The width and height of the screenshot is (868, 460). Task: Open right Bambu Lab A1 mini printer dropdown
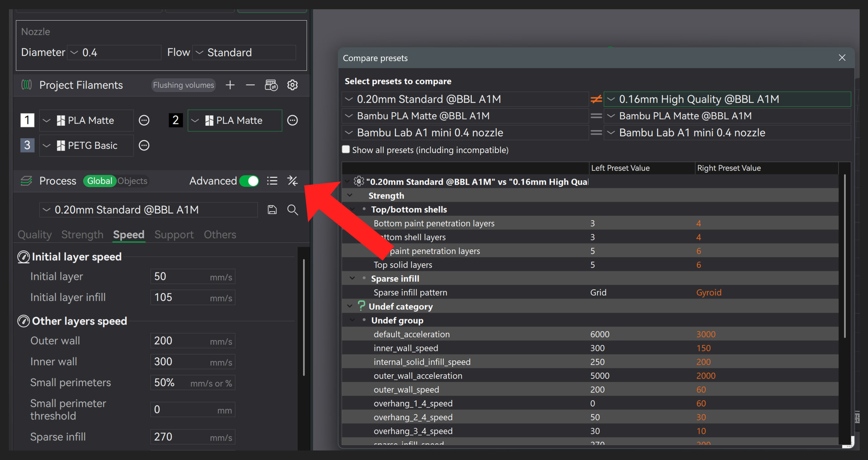(727, 133)
